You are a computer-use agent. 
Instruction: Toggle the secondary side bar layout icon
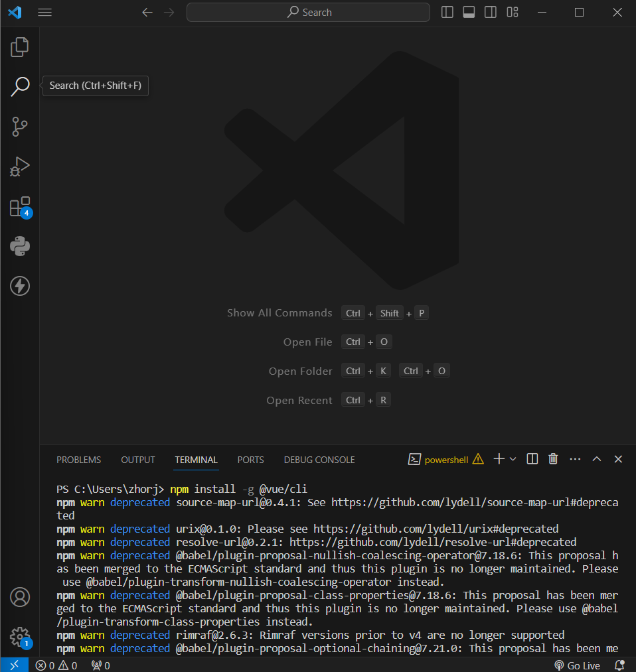tap(490, 13)
